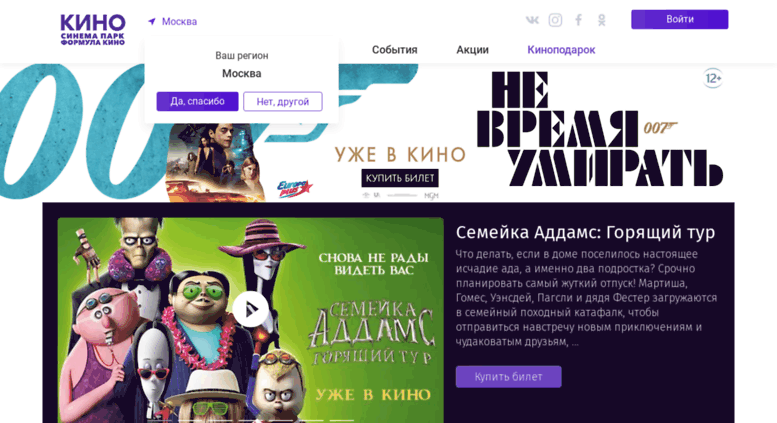The image size is (777, 423).
Task: Go to the Киноподарок section
Action: click(x=561, y=50)
